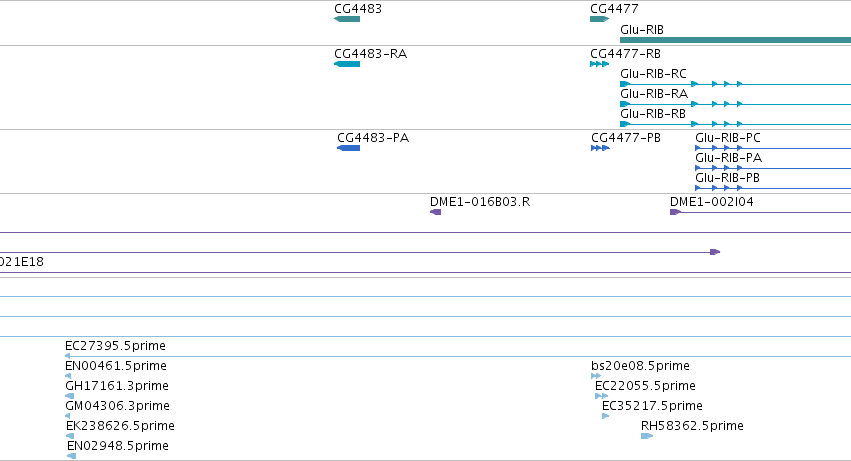The height and width of the screenshot is (461, 851).
Task: Select the Glu-RIB-PA protein label
Action: point(728,158)
